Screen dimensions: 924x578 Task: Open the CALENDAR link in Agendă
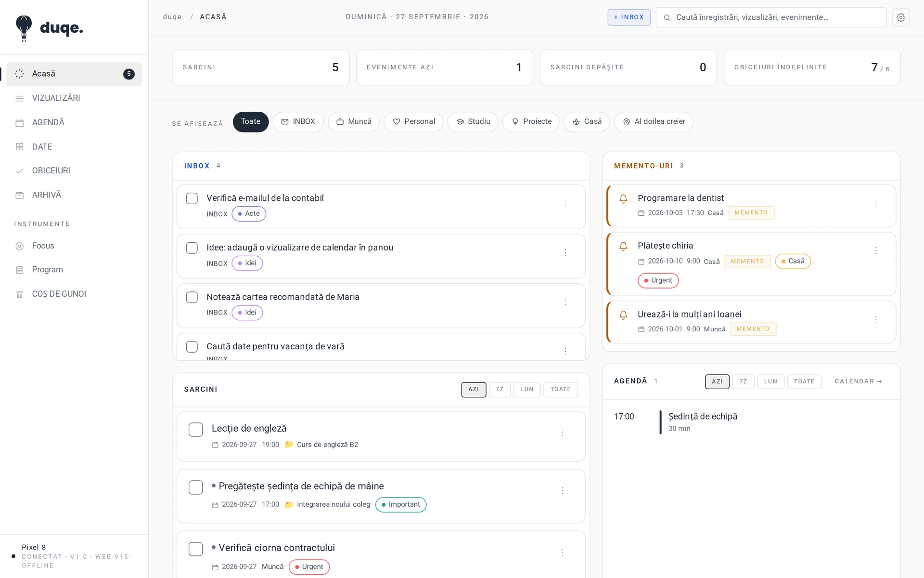click(x=859, y=381)
